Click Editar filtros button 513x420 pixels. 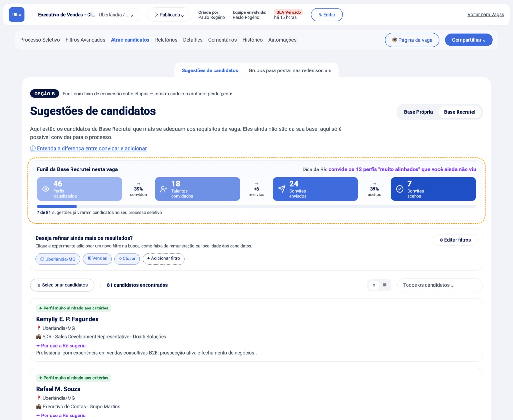coord(455,240)
